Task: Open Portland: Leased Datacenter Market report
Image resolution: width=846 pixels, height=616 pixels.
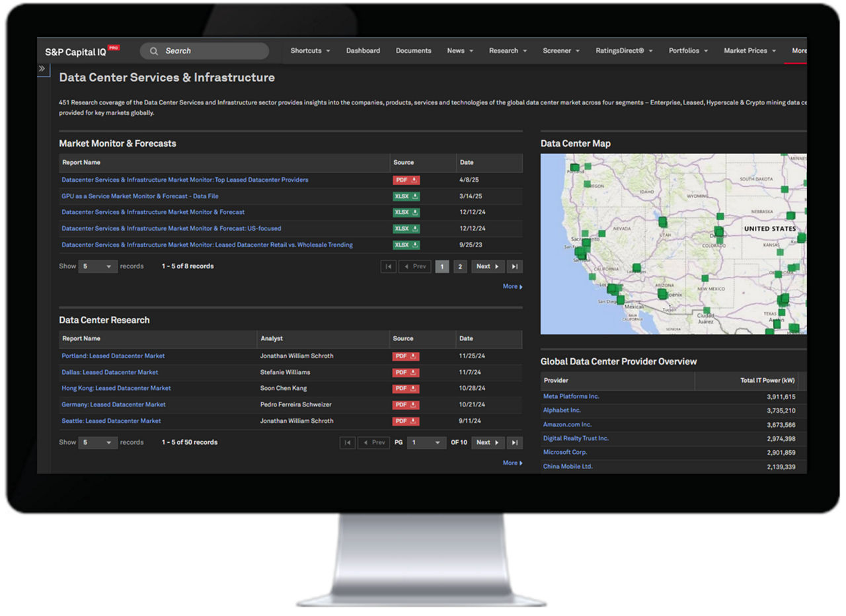Action: click(x=113, y=356)
